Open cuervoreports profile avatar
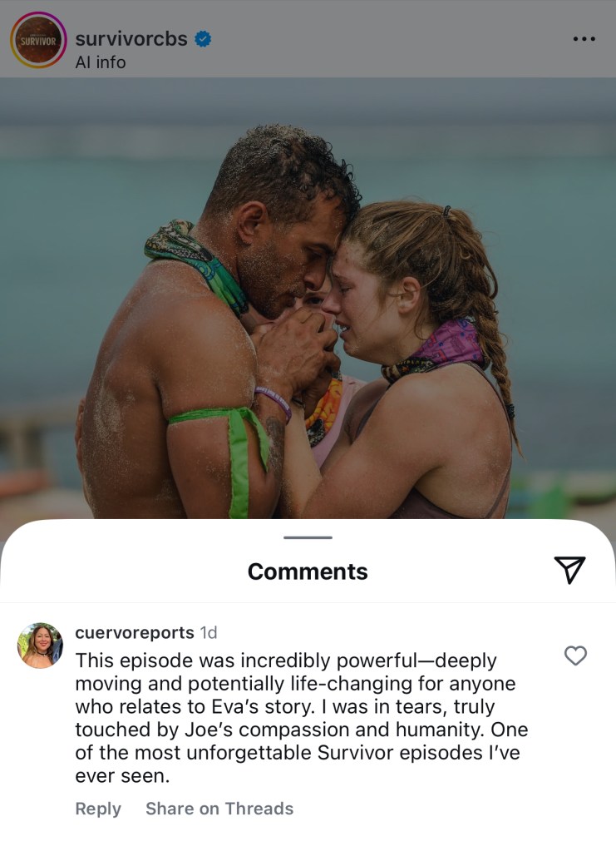Screen dimensions: 616x851 [x=40, y=646]
